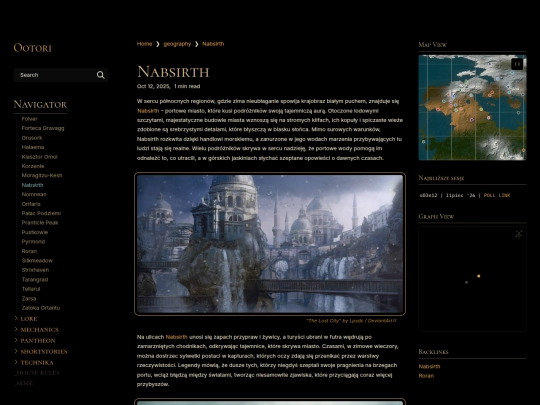Open Klasztor Omol in the navigator

[39, 157]
